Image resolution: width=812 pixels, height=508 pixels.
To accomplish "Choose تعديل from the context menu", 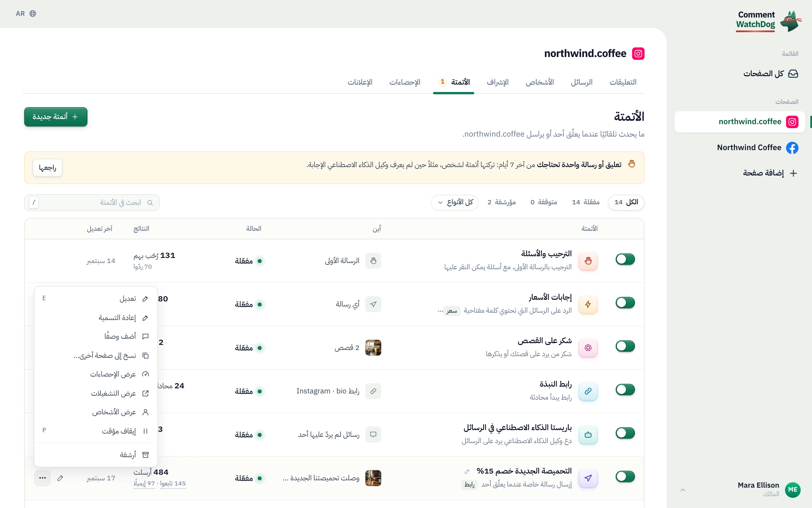I will 96,298.
